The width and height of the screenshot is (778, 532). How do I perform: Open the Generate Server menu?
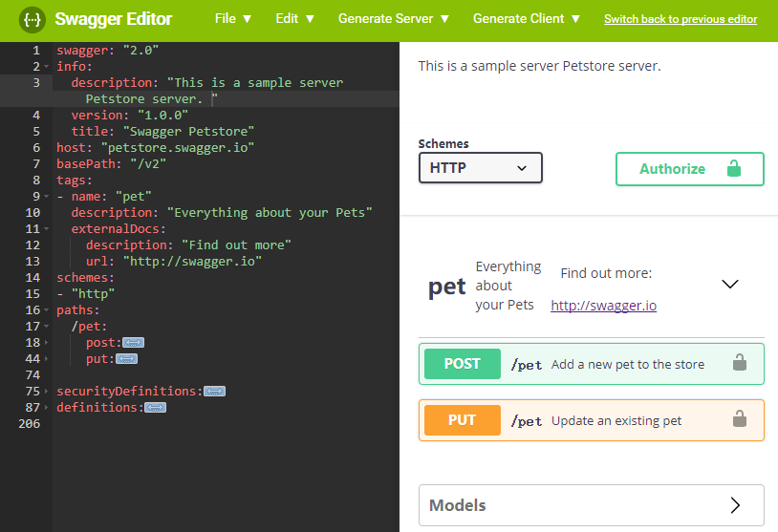click(x=394, y=19)
